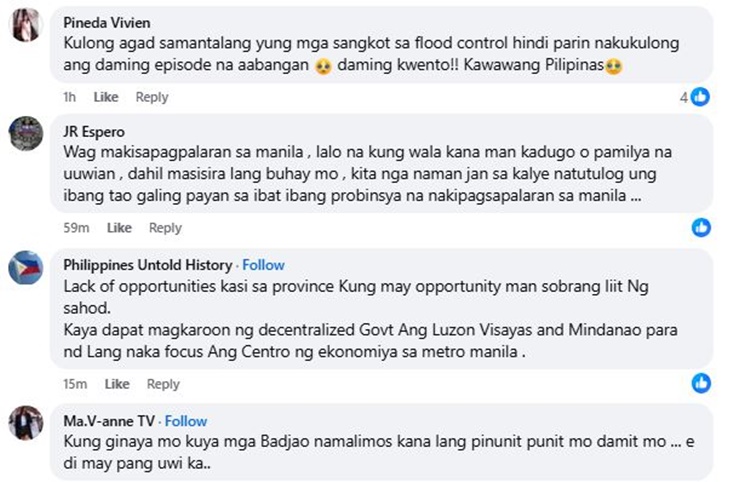Reply to Pineda Vivien's comment
The image size is (750, 482).
pyautogui.click(x=152, y=97)
